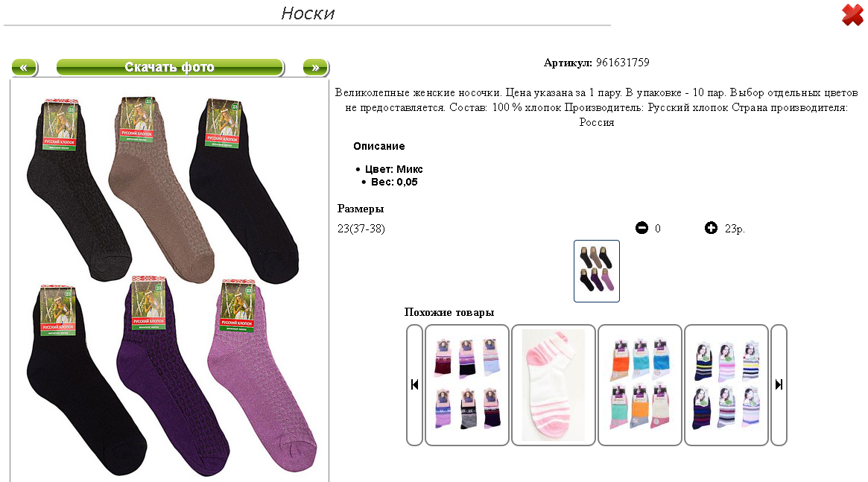Screen dimensions: 868x482
Task: Click the quantity value 0
Action: click(658, 229)
